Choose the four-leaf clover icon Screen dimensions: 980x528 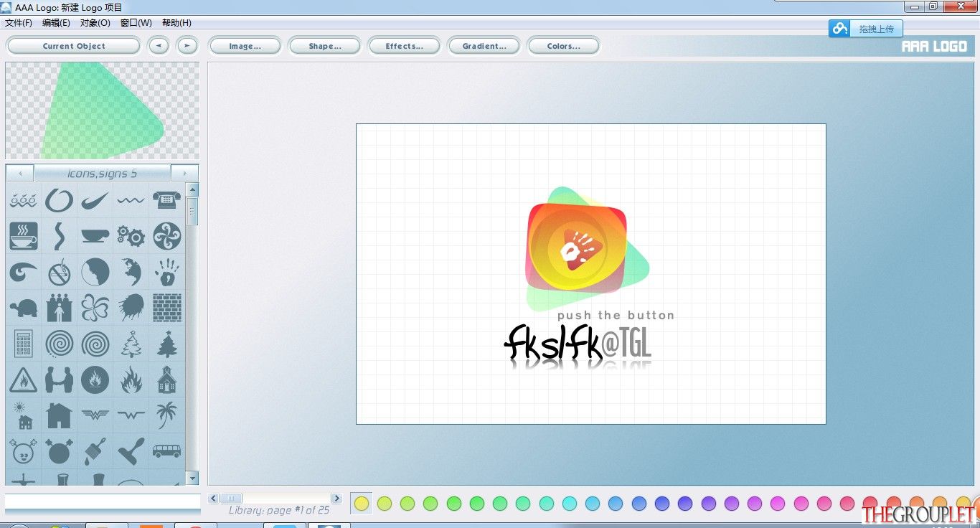(95, 308)
